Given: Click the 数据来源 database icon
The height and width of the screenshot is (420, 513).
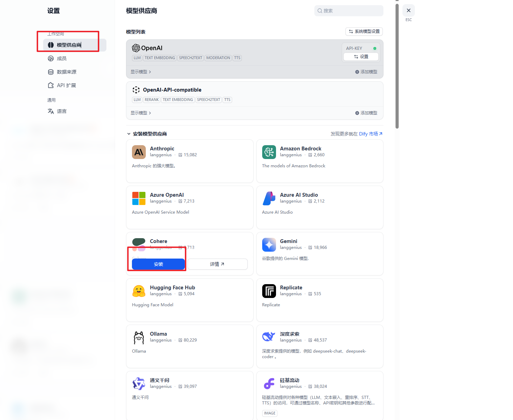Looking at the screenshot, I should 51,72.
